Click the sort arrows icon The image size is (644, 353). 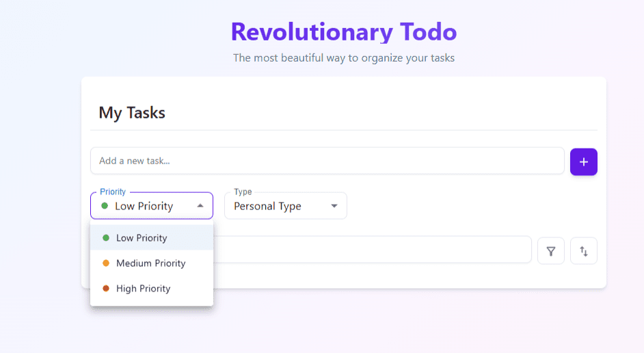(x=584, y=250)
